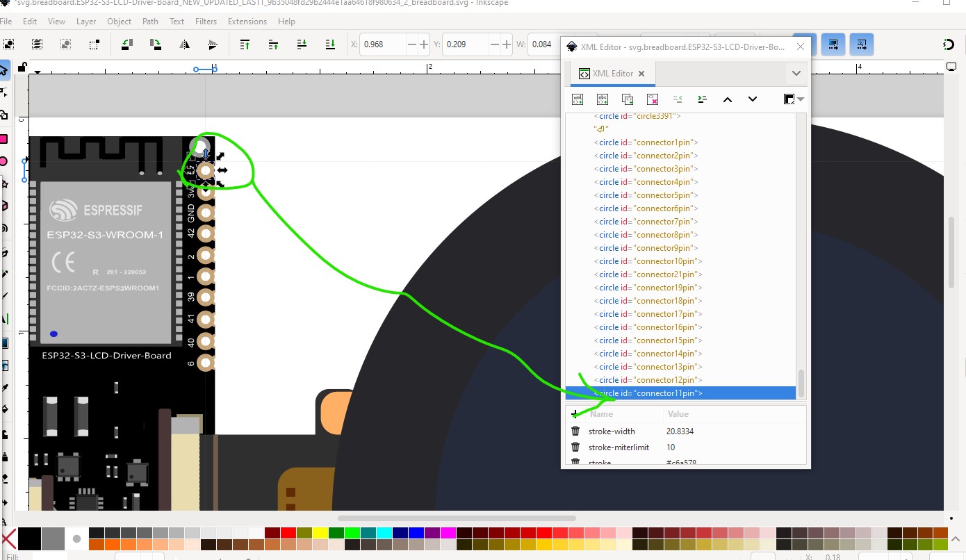Expand the dialog panel chevron menu
The height and width of the screenshot is (560, 966).
point(796,74)
